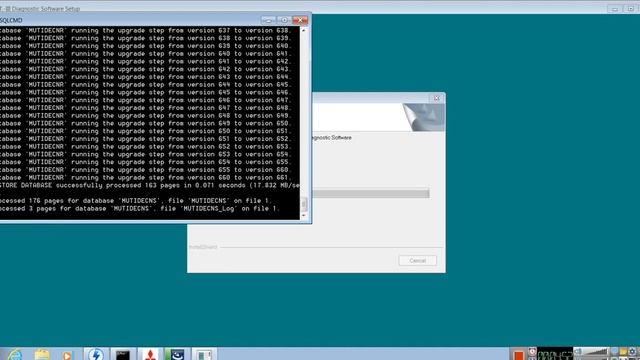Click the installation progress bar

click(371, 193)
